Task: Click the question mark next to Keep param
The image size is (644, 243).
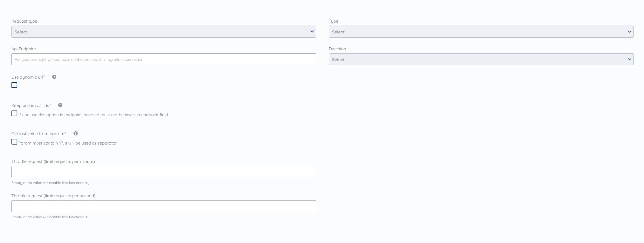Action: (x=60, y=105)
